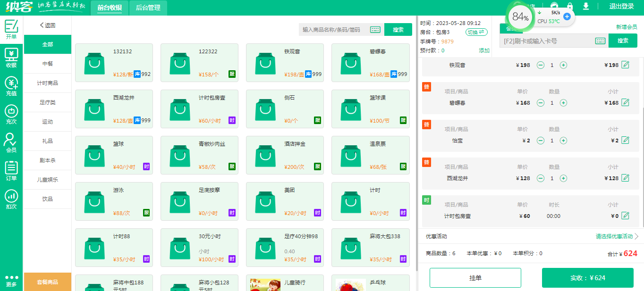This screenshot has width=644, height=291.
Task: Open the 充值 recharge sidebar icon
Action: [11, 86]
